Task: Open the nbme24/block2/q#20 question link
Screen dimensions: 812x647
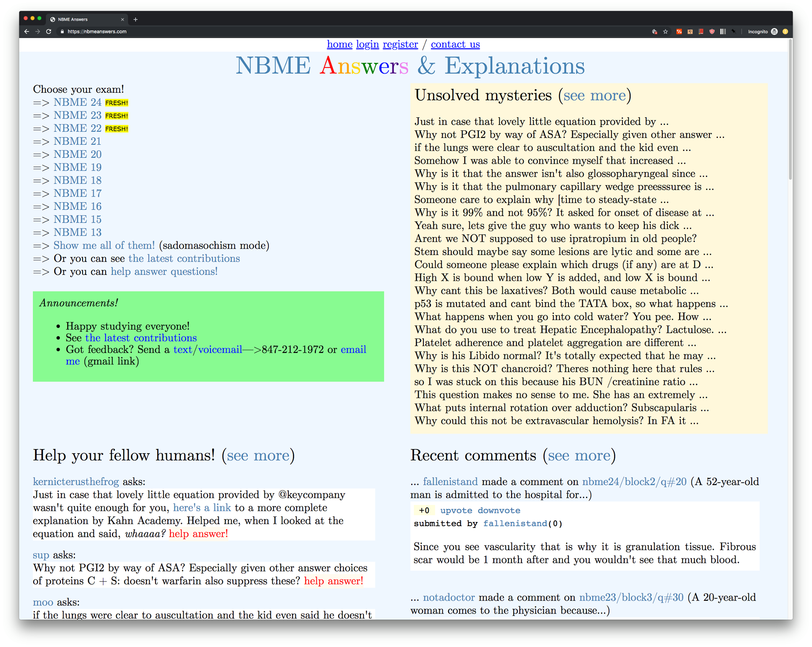Action: 634,482
